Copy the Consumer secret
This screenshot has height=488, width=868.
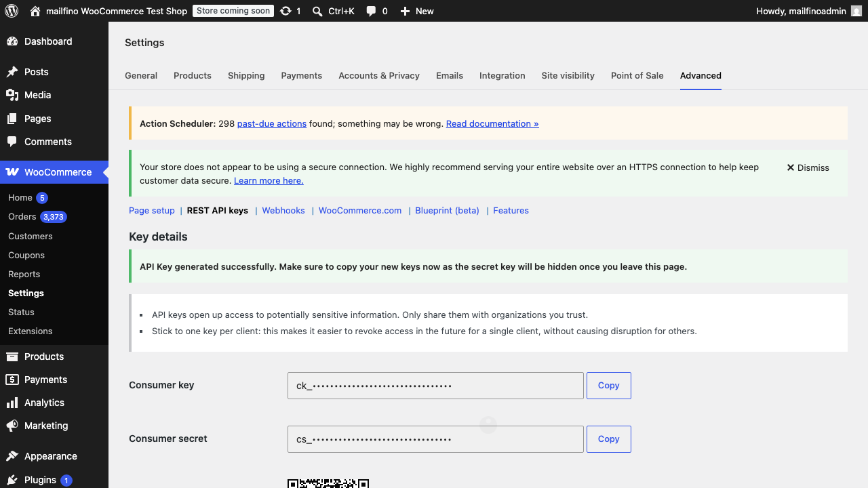609,439
